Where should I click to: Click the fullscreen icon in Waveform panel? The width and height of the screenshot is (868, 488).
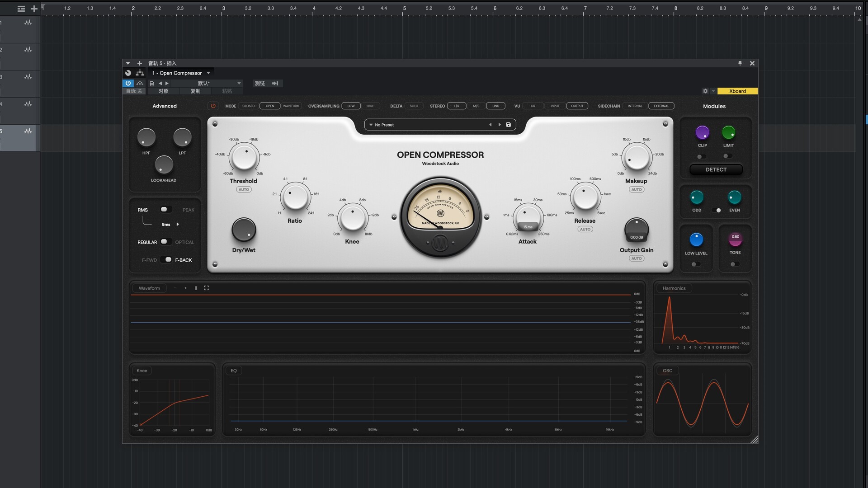tap(207, 288)
